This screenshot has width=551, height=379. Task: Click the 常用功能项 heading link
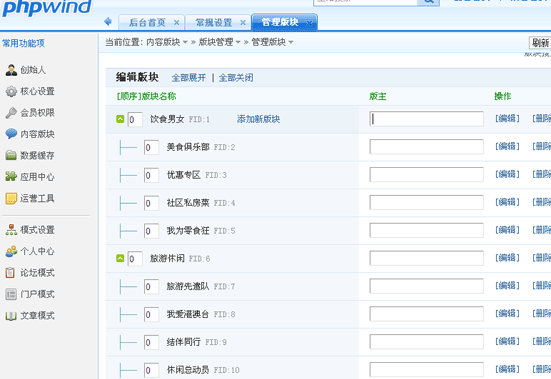pos(24,43)
